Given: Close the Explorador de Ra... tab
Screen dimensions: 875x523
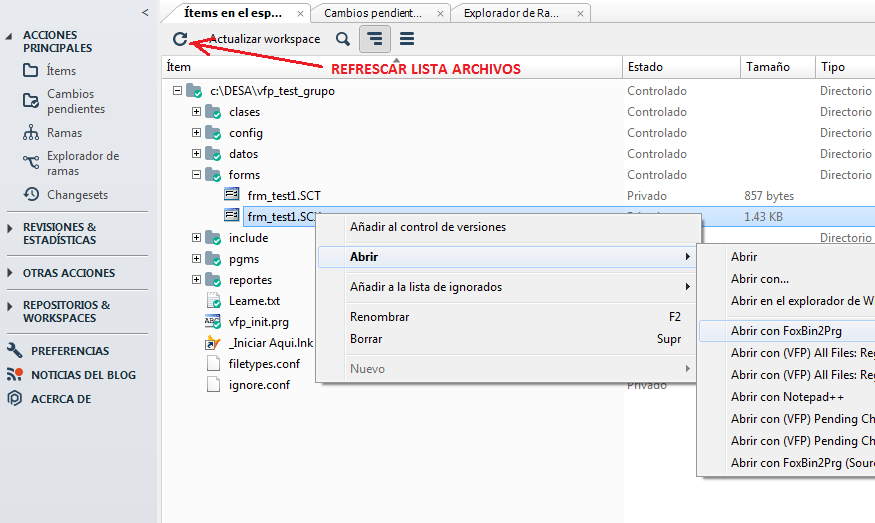Looking at the screenshot, I should pos(580,14).
